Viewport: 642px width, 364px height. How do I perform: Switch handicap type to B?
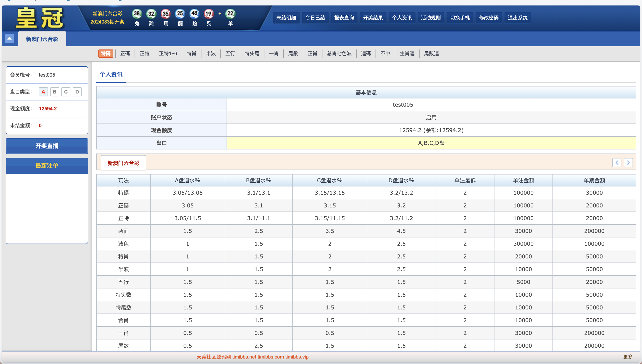click(x=55, y=92)
